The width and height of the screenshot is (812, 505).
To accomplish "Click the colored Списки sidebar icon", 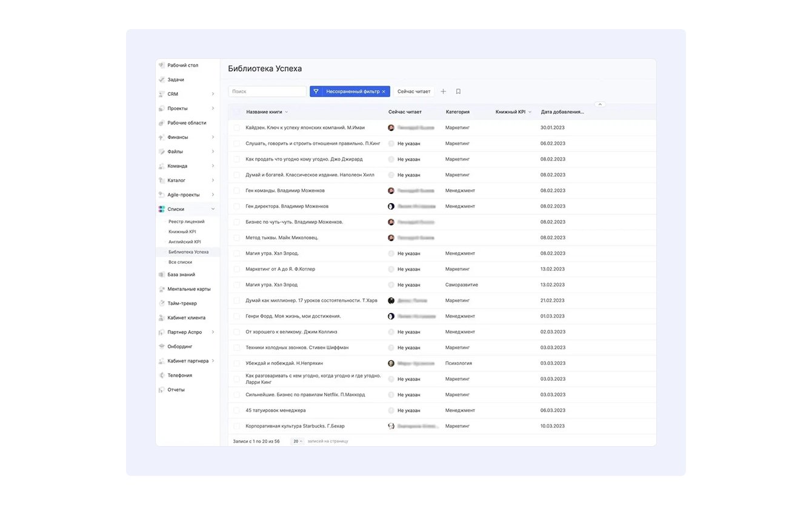I will click(162, 209).
